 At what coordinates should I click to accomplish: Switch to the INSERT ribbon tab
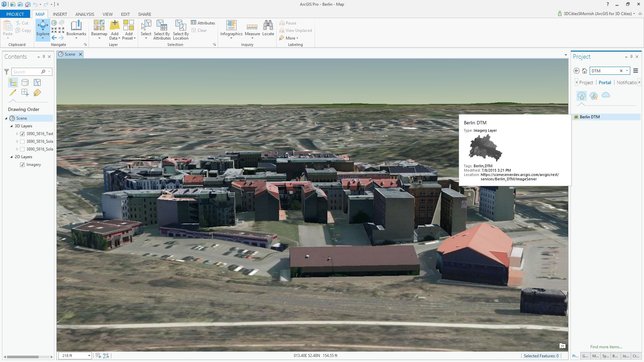pos(60,14)
